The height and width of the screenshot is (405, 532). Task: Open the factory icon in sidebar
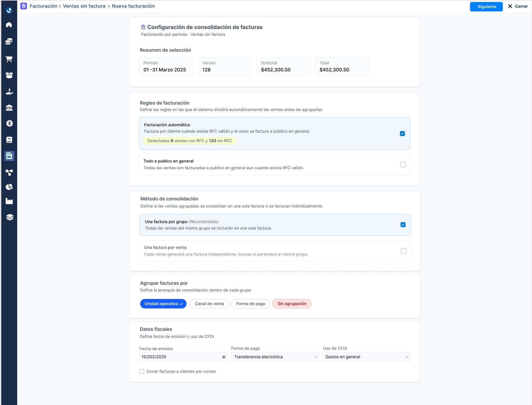9,201
